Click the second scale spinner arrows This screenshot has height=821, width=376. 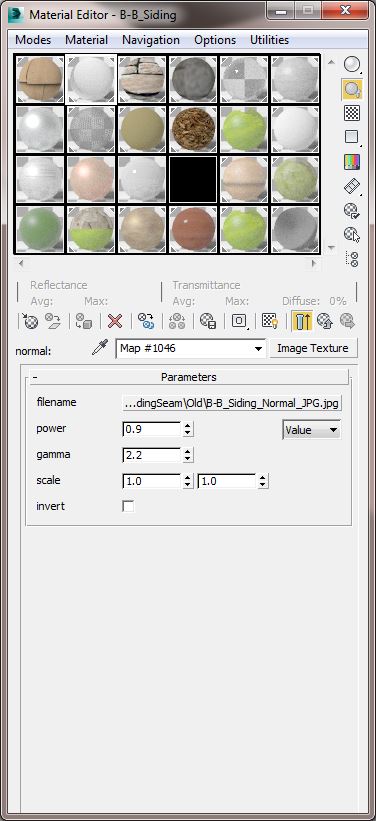point(263,481)
